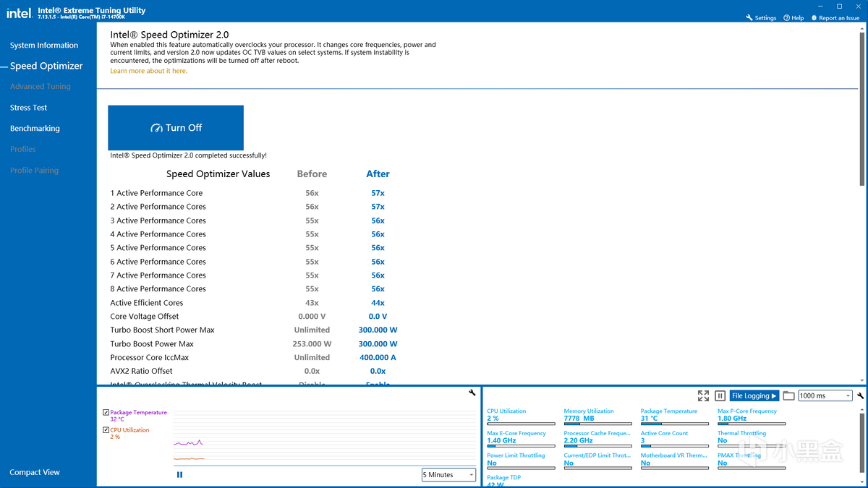Open the log files folder icon
Viewport: 868px width, 488px height.
[788, 395]
